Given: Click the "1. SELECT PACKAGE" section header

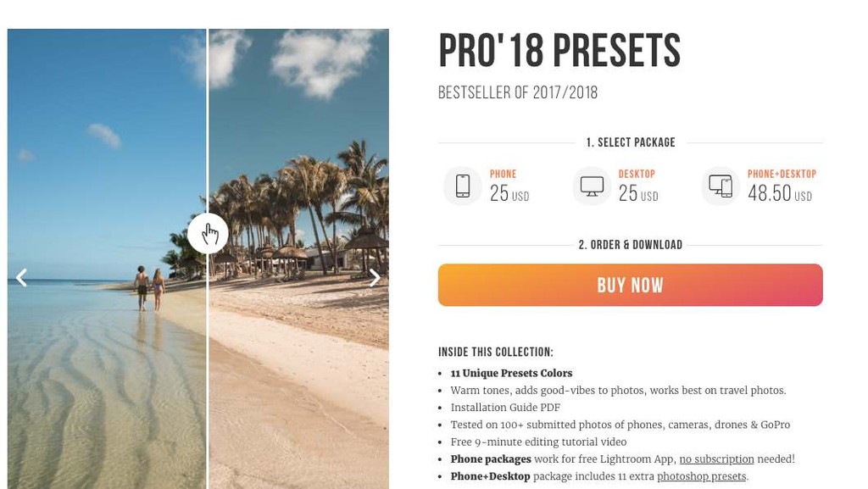Looking at the screenshot, I should click(x=631, y=142).
